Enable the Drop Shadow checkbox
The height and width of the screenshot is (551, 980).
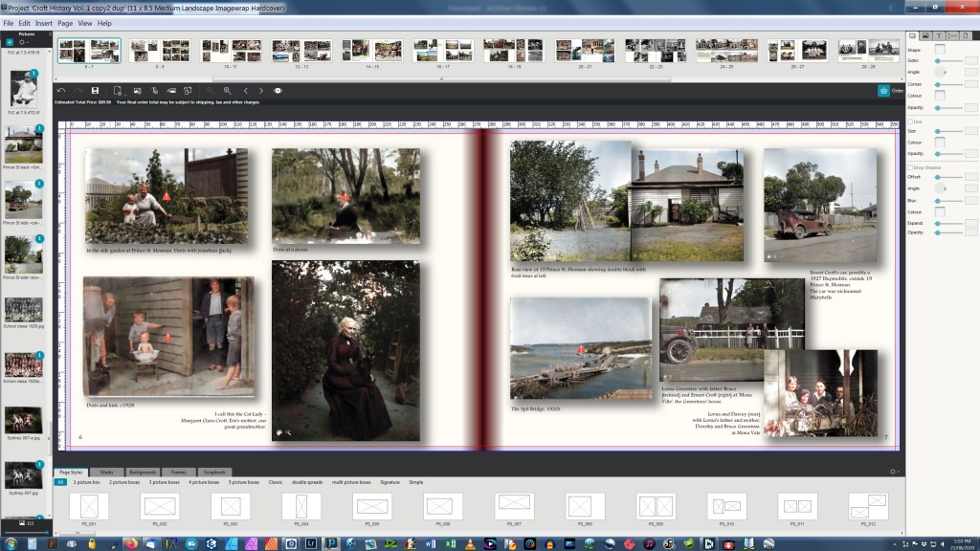[909, 167]
